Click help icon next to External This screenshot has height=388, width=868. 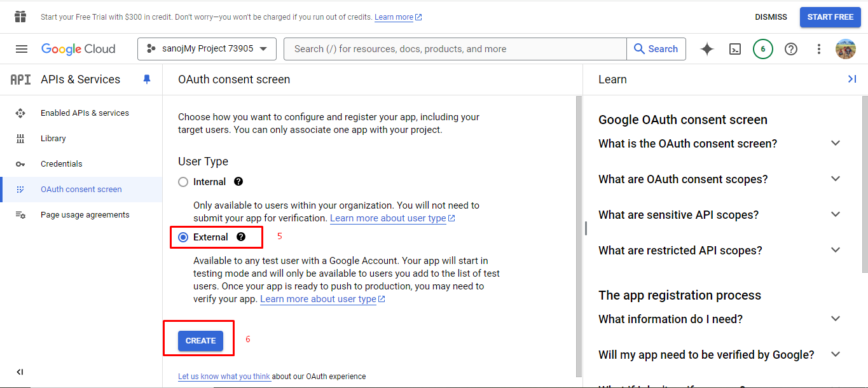[x=241, y=237]
